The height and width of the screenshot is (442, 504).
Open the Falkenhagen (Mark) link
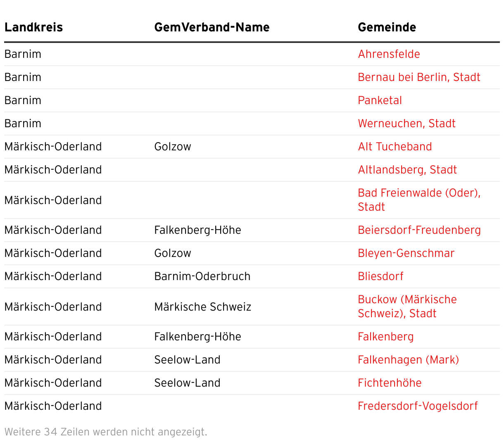(x=408, y=360)
